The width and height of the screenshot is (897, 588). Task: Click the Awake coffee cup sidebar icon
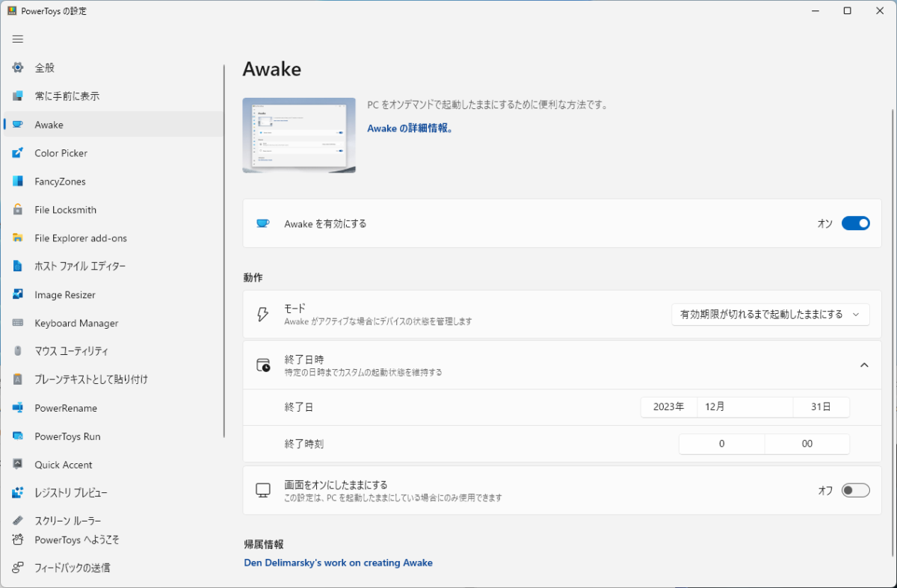(x=18, y=125)
